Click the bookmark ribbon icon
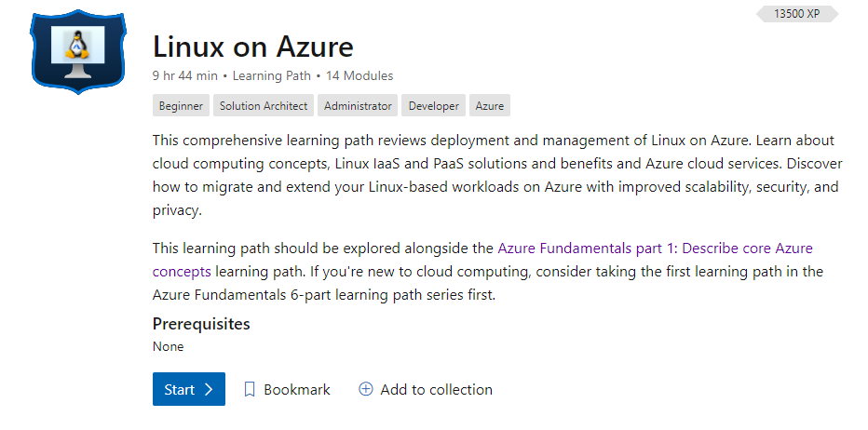Image resolution: width=868 pixels, height=430 pixels. 250,390
